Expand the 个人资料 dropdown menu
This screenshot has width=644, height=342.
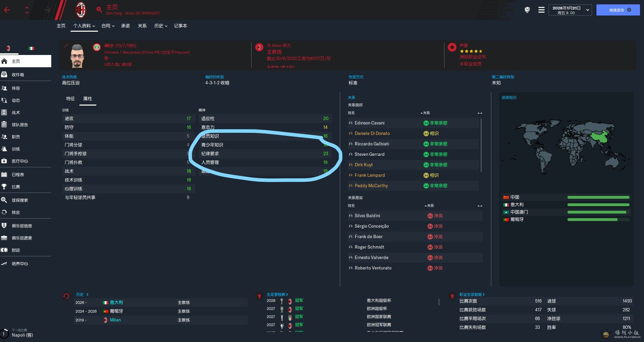pyautogui.click(x=84, y=26)
